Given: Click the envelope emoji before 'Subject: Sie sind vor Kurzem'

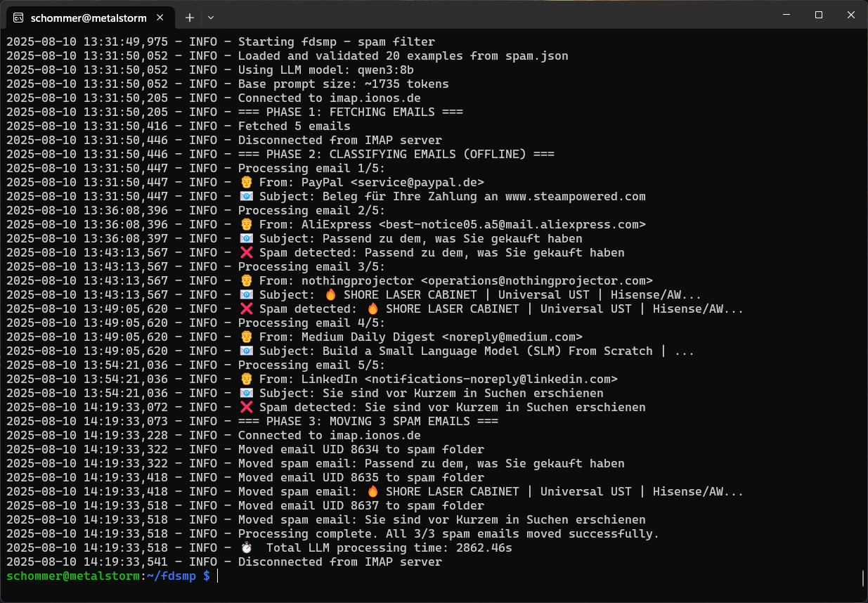Looking at the screenshot, I should (x=245, y=393).
